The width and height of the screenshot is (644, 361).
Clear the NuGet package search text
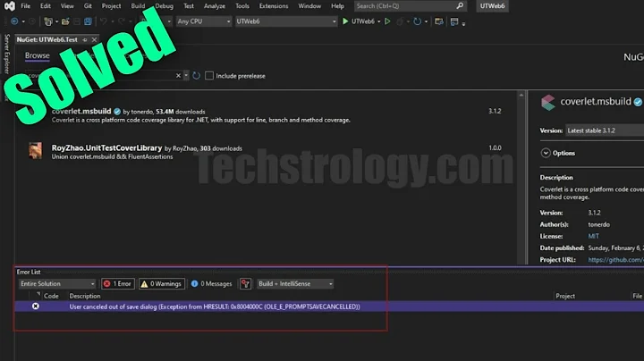(178, 75)
